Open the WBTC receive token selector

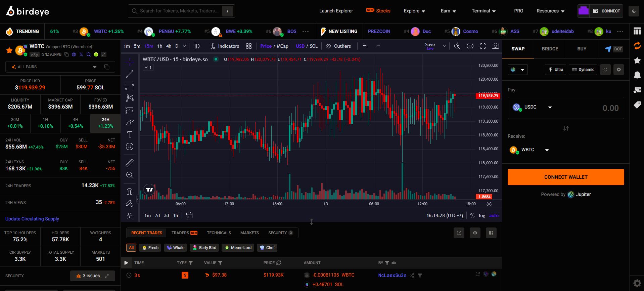pyautogui.click(x=530, y=150)
